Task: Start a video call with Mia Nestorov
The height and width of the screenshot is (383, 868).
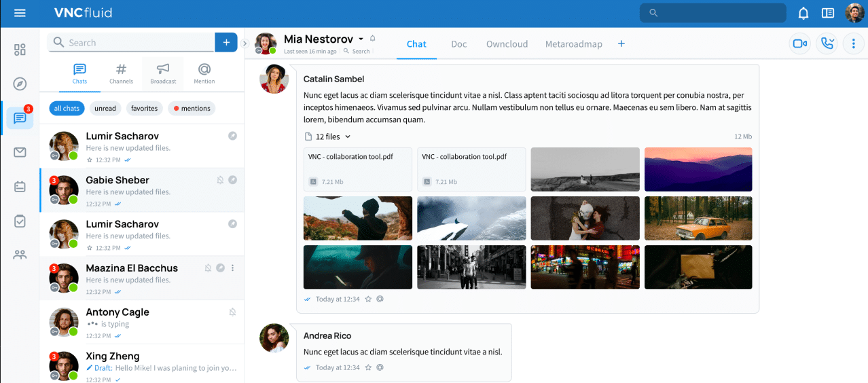Action: [799, 43]
